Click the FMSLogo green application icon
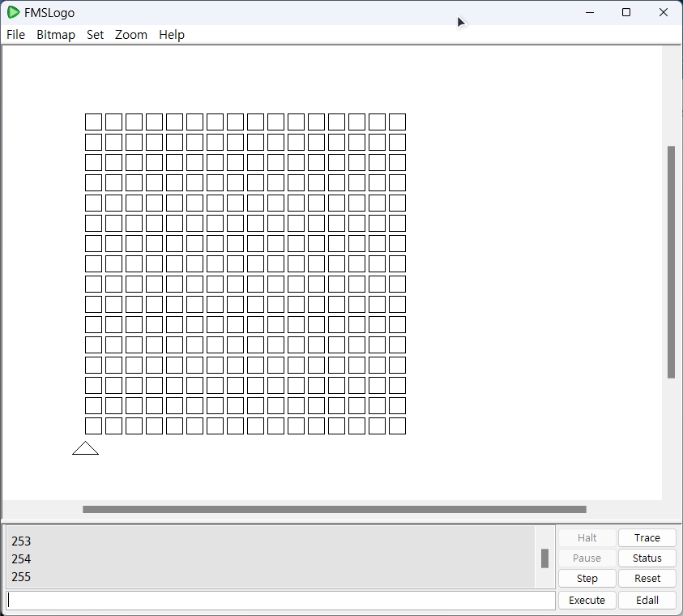 (14, 12)
